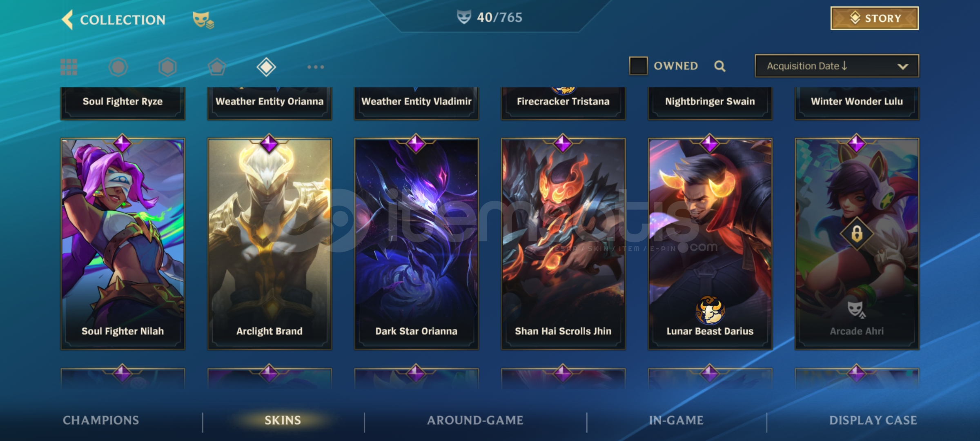Expand the sort dropdown chevron arrow
Viewport: 980px width, 441px height.
903,67
